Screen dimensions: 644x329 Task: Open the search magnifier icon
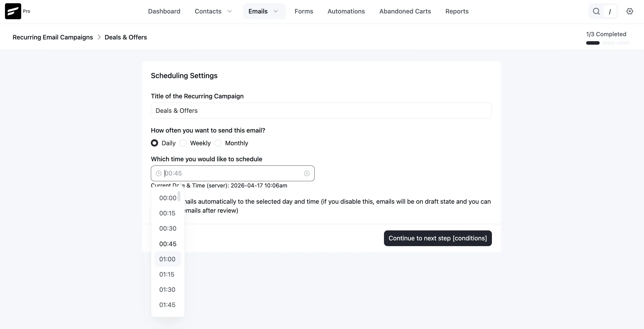[x=596, y=11]
